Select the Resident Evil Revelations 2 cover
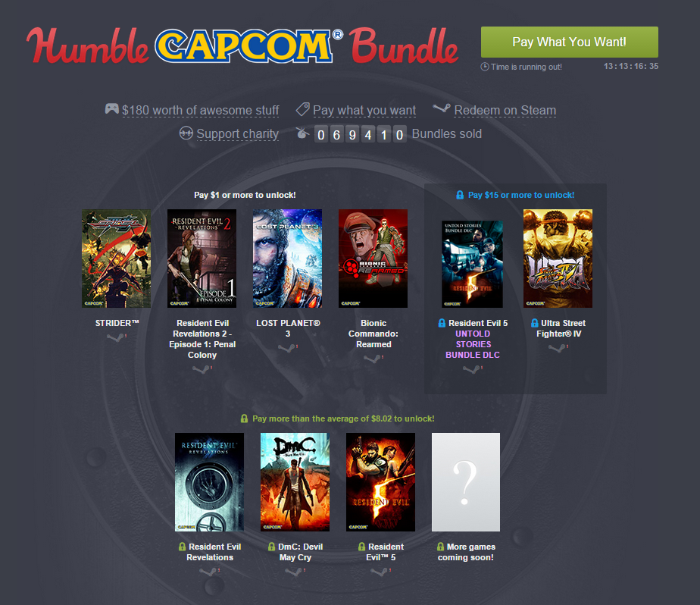This screenshot has width=700, height=605. [x=202, y=259]
